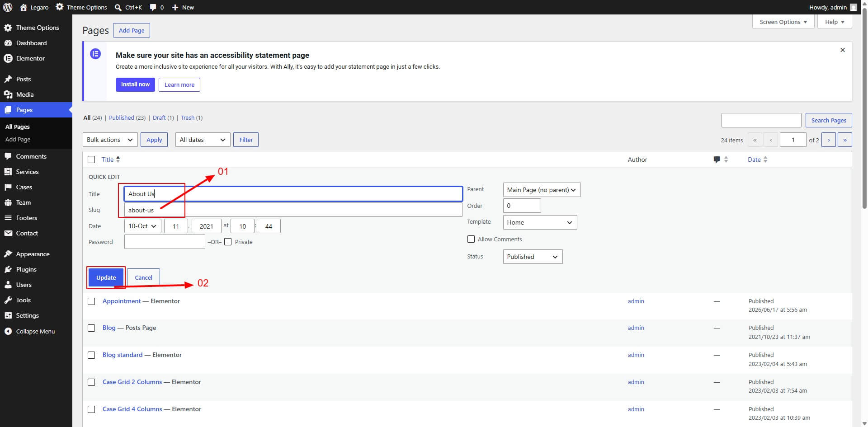The image size is (868, 427).
Task: Click the Tools wrench icon
Action: [x=8, y=300]
